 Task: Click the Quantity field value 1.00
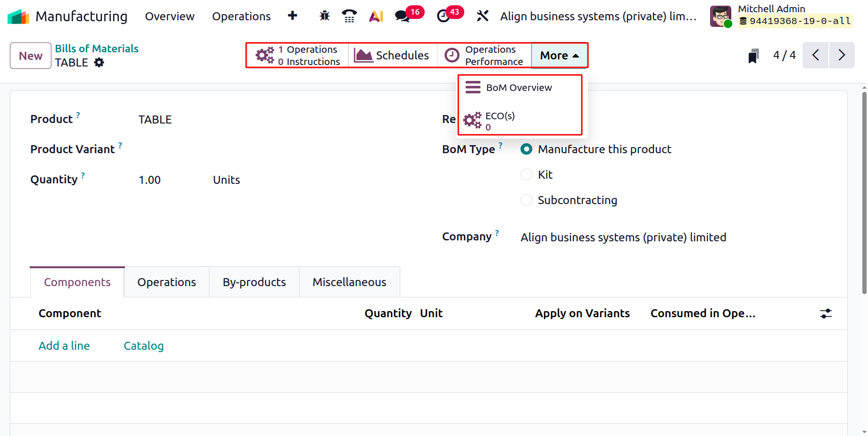click(x=149, y=180)
